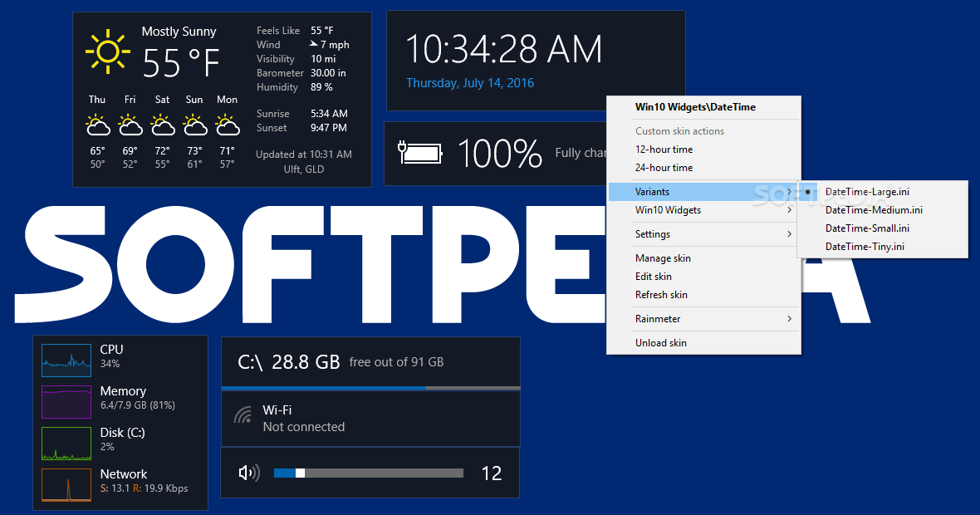Click Saturday's partly cloudy forecast icon
This screenshot has width=980, height=515.
(163, 125)
